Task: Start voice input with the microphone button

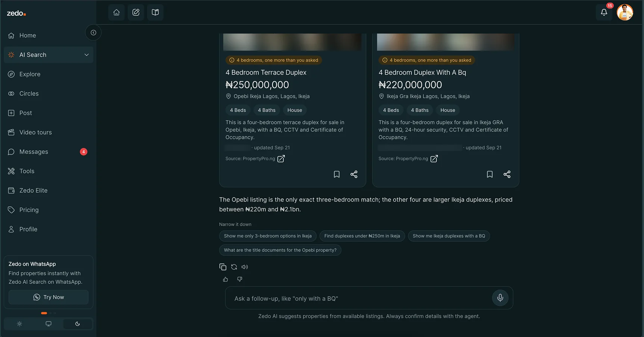Action: coord(500,298)
